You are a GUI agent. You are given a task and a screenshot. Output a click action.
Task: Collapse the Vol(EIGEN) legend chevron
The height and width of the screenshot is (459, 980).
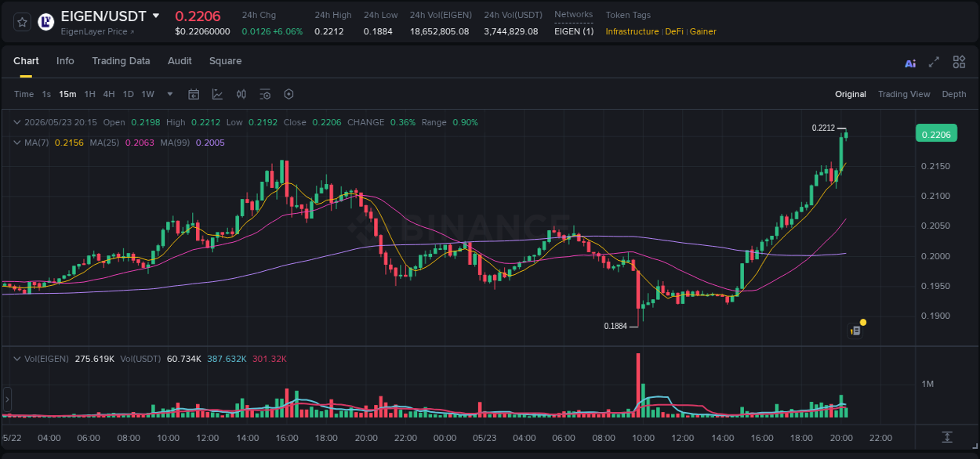tap(17, 358)
